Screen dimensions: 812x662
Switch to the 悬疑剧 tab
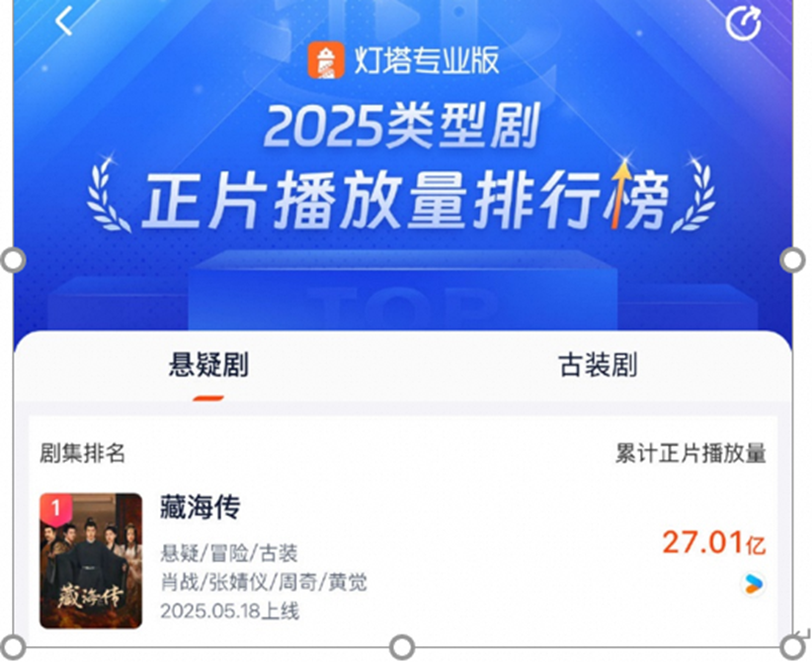tap(208, 365)
